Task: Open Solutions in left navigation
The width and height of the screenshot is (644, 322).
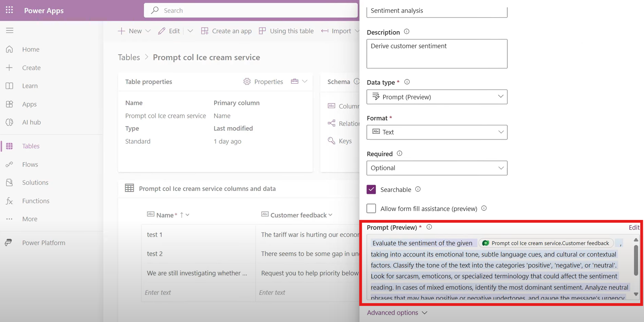Action: [x=35, y=182]
